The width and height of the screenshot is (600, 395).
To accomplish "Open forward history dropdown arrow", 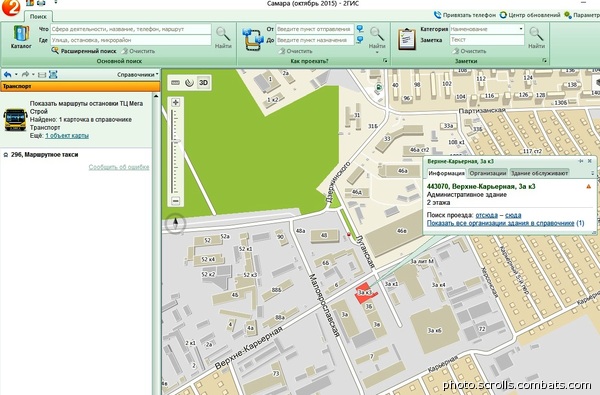I will click(33, 75).
